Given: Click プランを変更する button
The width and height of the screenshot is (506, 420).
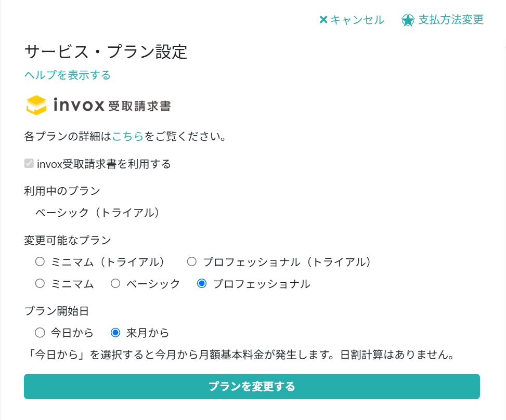Looking at the screenshot, I should point(252,386).
